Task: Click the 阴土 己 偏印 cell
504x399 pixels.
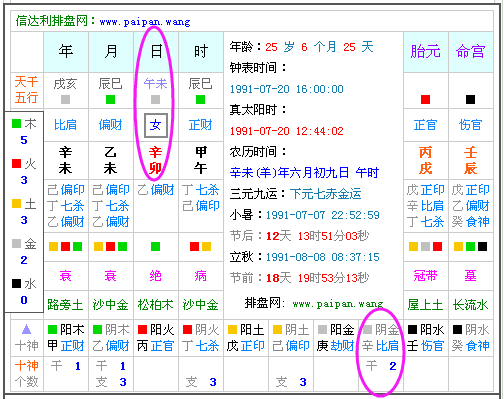Action: (291, 338)
